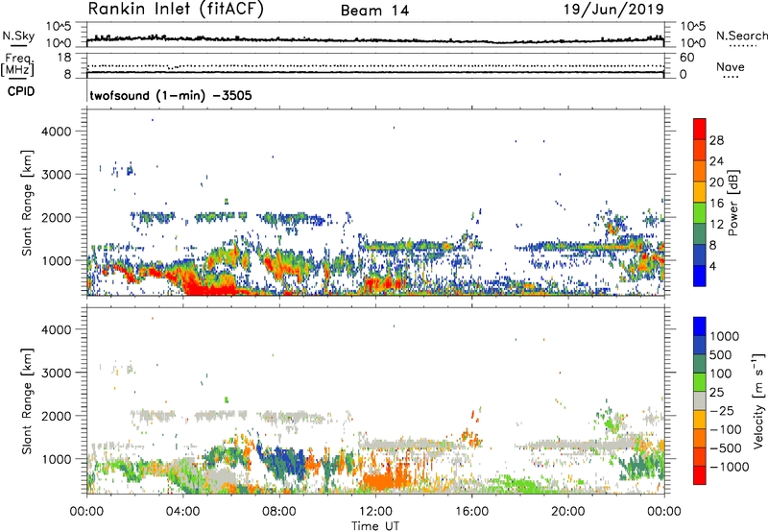The image size is (768, 532).
Task: Click the "16" label on the power colorbar
Action: click(716, 204)
